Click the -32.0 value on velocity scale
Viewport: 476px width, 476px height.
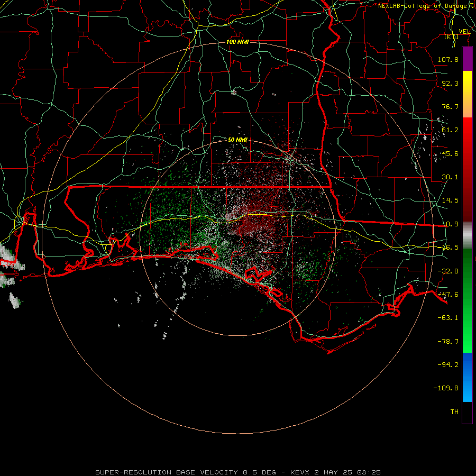pyautogui.click(x=448, y=271)
